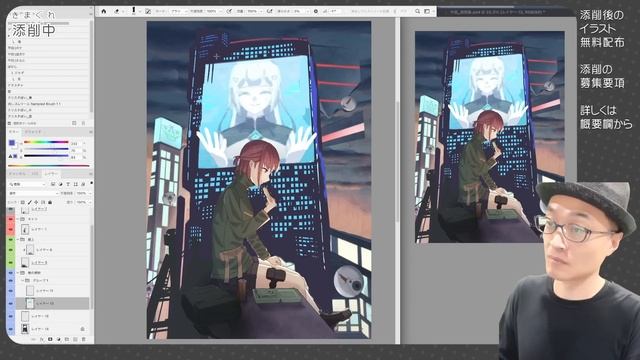640x360 pixels.
Task: Lock image pixels brush icon
Action: pyautogui.click(x=29, y=202)
